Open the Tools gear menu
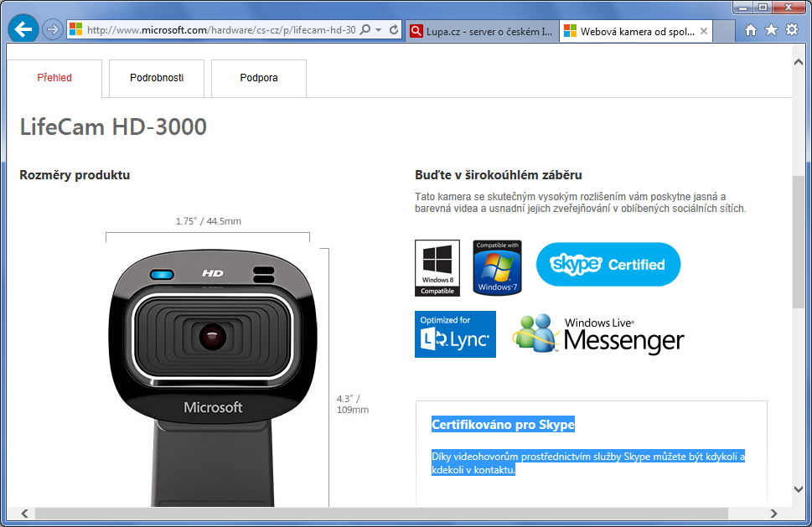 coord(792,30)
